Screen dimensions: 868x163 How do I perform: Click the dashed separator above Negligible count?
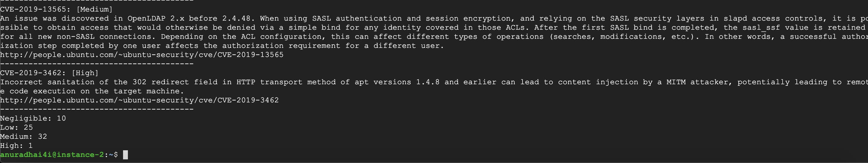pos(97,109)
